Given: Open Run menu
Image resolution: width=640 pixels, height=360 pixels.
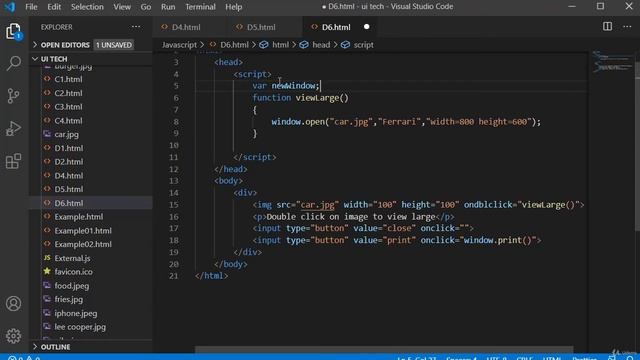Looking at the screenshot, I should [168, 7].
